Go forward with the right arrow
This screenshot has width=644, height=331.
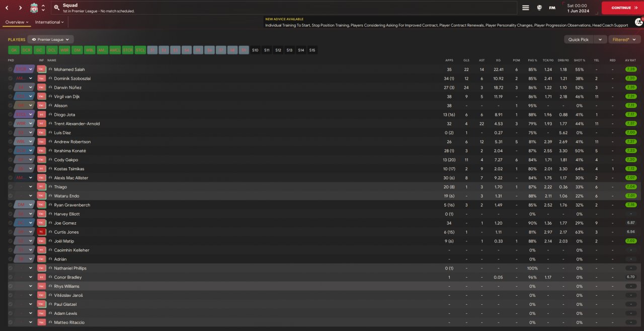pos(20,8)
